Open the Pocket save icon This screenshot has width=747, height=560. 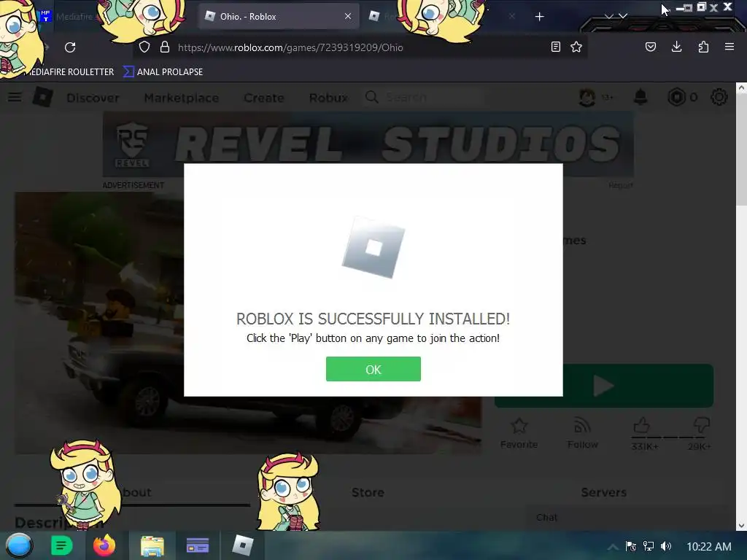pyautogui.click(x=650, y=47)
